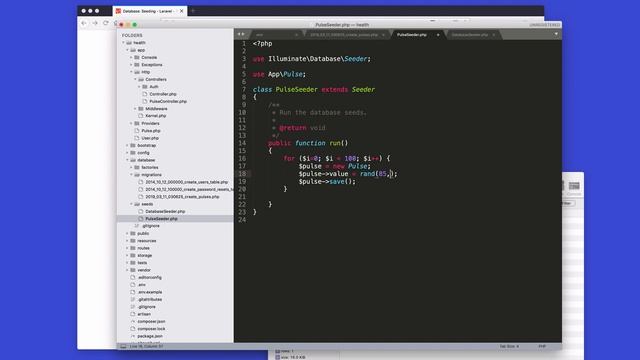Switch to the .env editor tab
This screenshot has width=640, height=360.
[275, 35]
